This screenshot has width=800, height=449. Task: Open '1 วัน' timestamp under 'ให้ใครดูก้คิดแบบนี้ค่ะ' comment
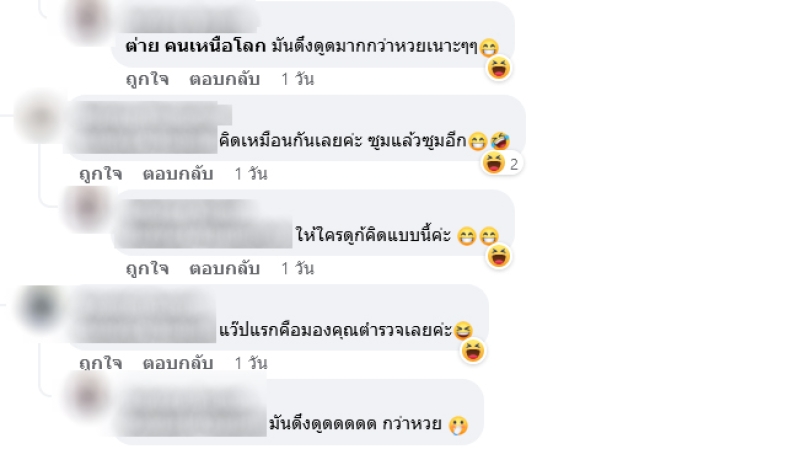(297, 268)
